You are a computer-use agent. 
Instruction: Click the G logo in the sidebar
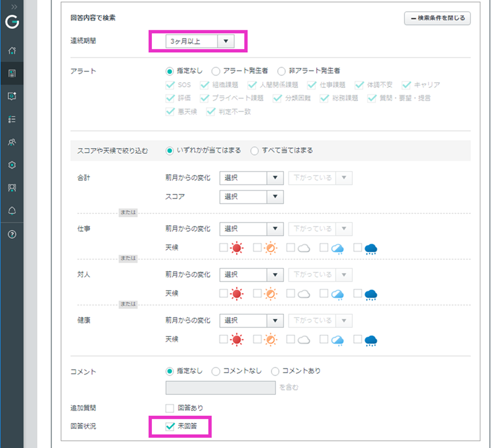pos(11,22)
